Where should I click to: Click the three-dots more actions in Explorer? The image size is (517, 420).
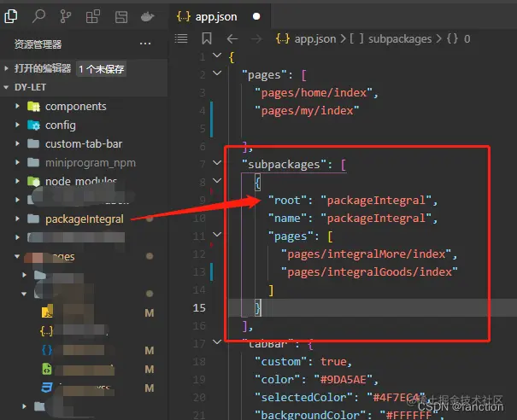coord(145,44)
